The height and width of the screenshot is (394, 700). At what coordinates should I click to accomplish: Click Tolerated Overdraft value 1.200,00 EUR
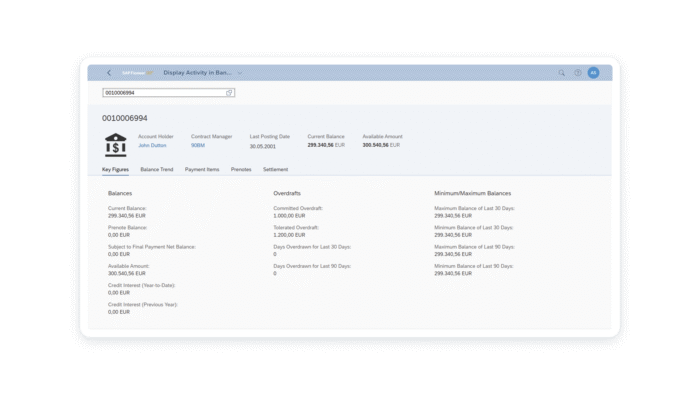click(x=289, y=235)
